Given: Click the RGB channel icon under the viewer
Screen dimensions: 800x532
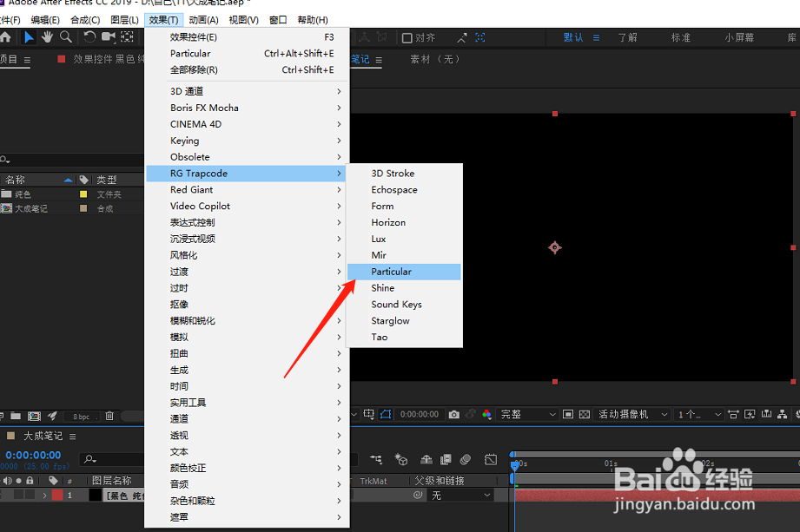Looking at the screenshot, I should (x=486, y=414).
